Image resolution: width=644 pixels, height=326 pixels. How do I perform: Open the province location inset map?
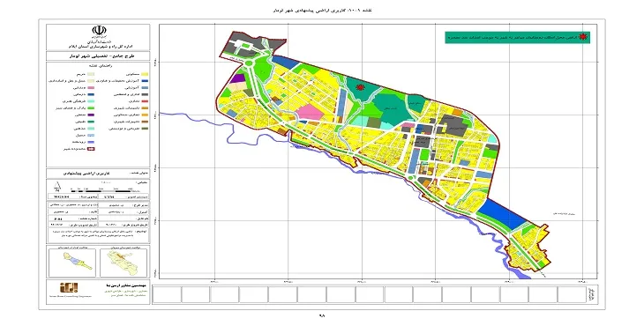pyautogui.click(x=124, y=262)
